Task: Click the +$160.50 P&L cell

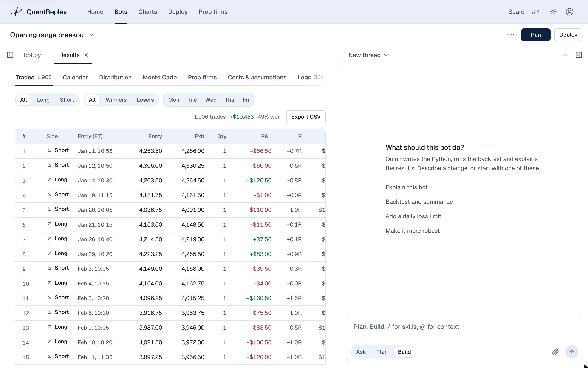Action: pos(259,298)
